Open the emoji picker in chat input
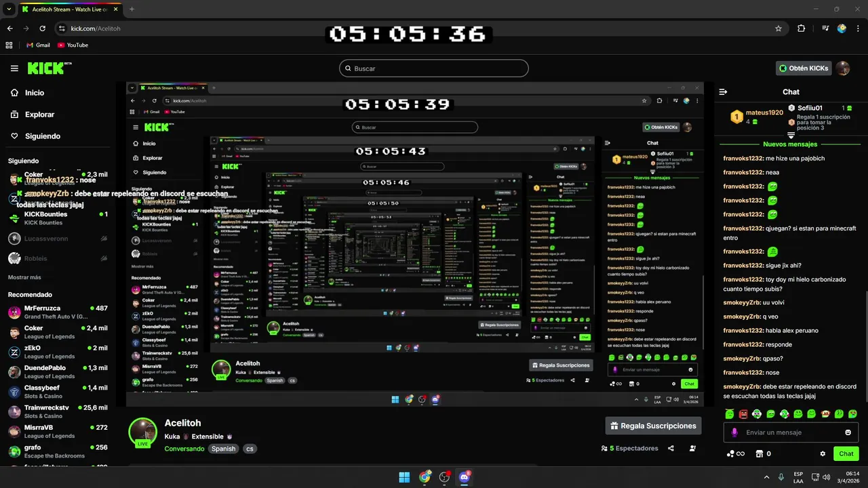 pos(848,432)
